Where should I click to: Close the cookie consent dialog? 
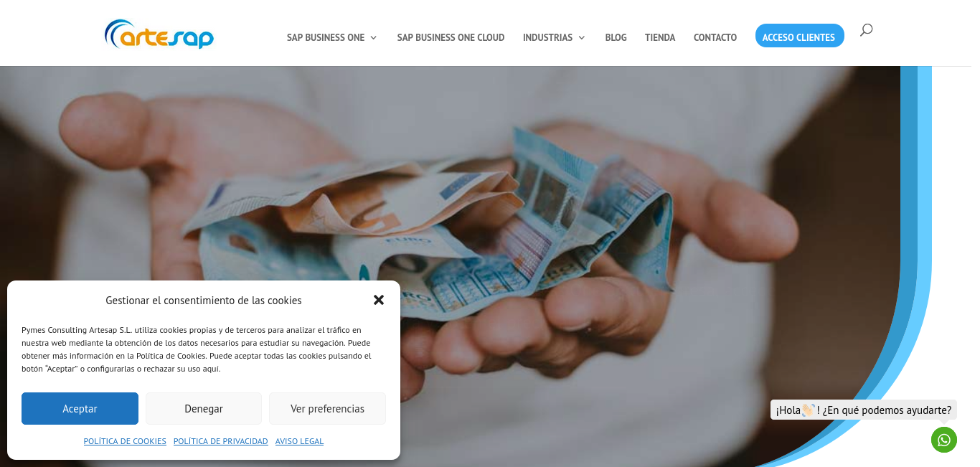(x=379, y=300)
